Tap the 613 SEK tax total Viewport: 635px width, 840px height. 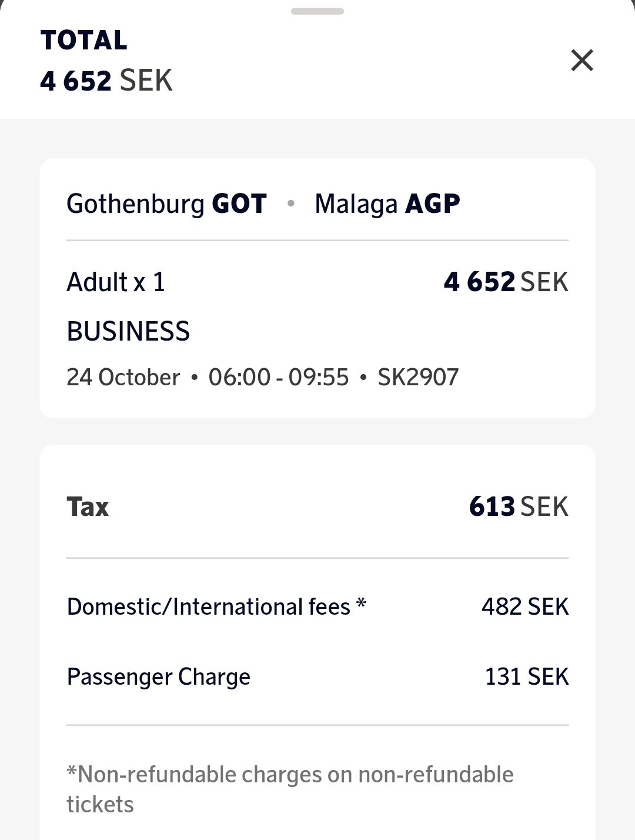[x=519, y=507]
